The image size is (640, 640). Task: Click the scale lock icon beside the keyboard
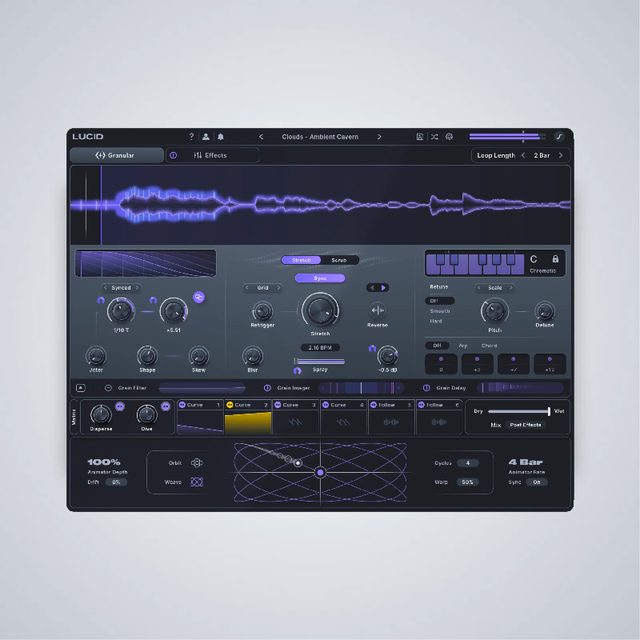point(555,259)
